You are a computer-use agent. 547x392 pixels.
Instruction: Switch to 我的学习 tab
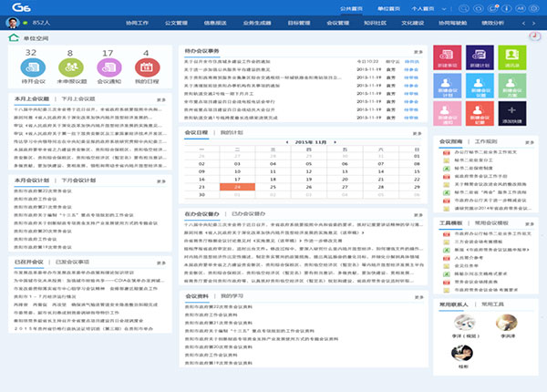pos(232,295)
